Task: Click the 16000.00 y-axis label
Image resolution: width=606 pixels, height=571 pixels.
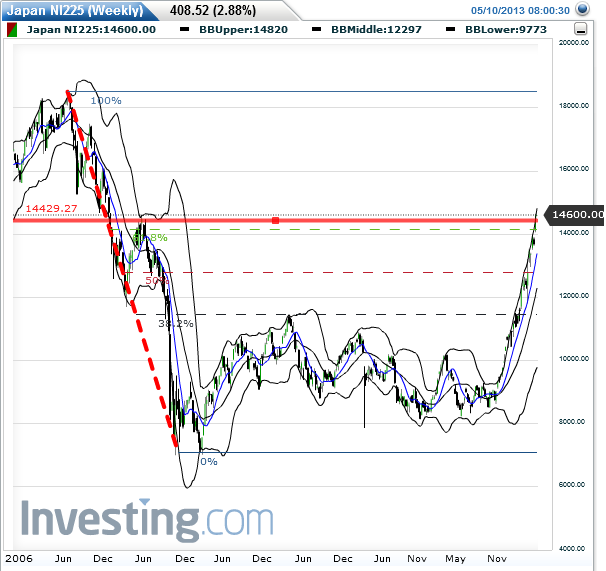Action: [x=574, y=169]
